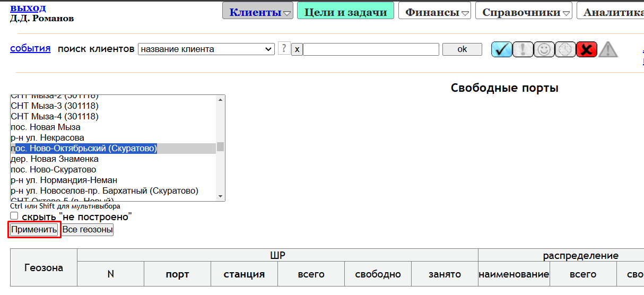
Task: Select пос. Новая Мыза in list
Action: (113, 127)
